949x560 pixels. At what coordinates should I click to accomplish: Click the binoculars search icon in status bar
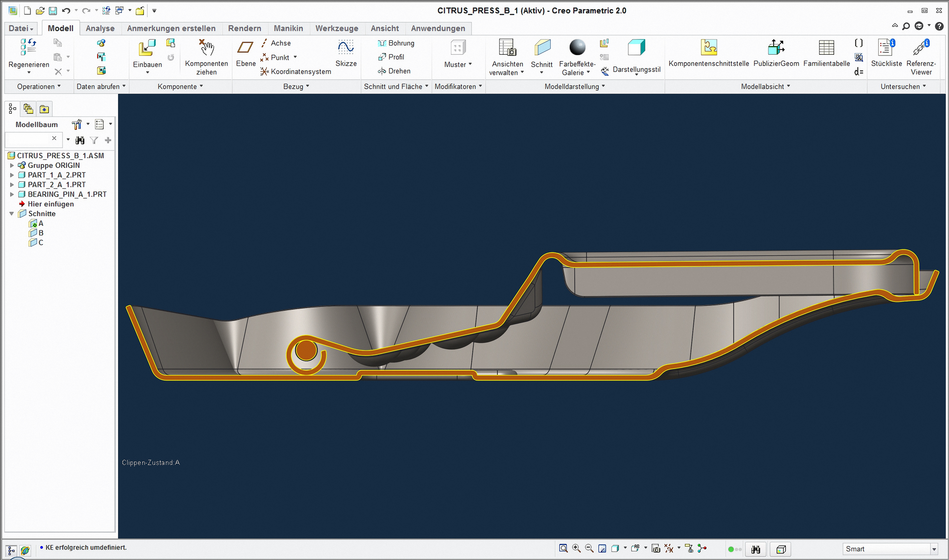[x=756, y=549]
